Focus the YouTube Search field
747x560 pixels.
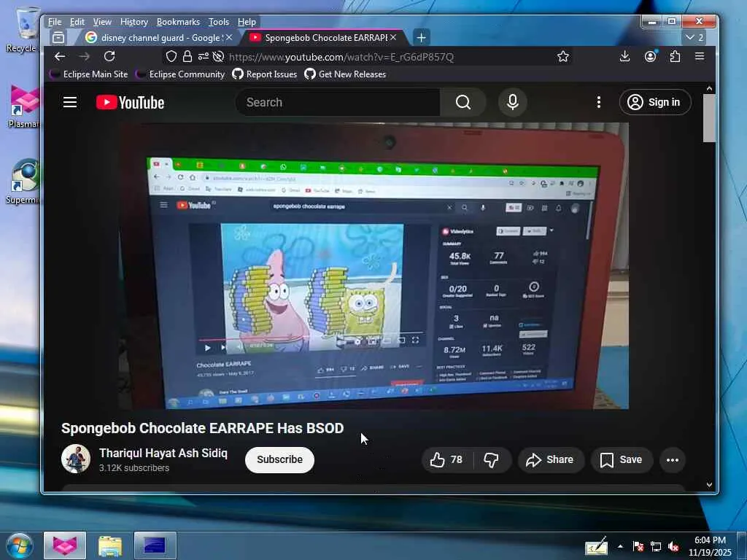pos(338,102)
